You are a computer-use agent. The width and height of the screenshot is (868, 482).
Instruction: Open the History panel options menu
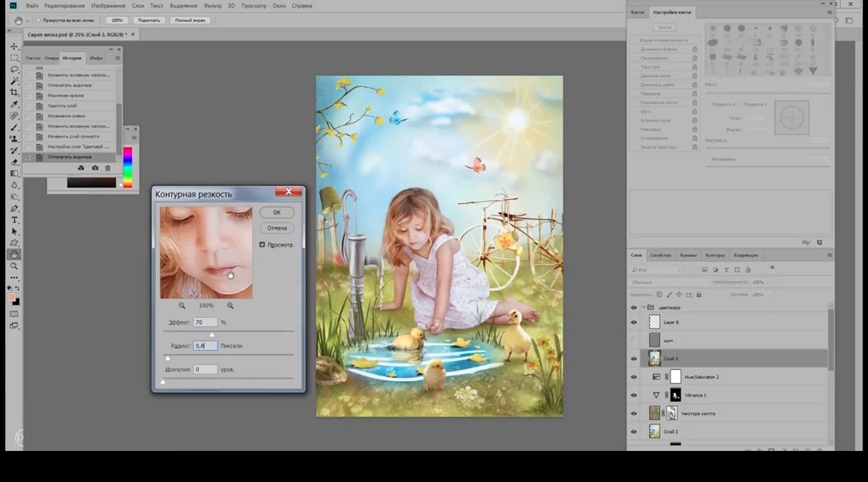click(118, 58)
